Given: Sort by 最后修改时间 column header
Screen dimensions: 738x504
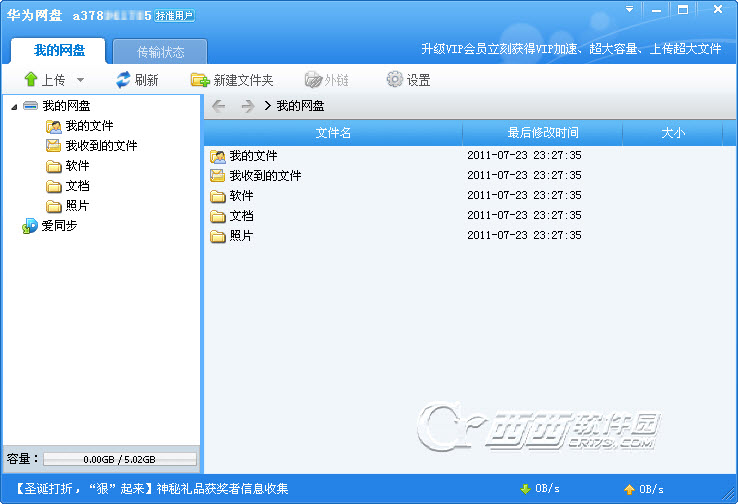Looking at the screenshot, I should 543,133.
